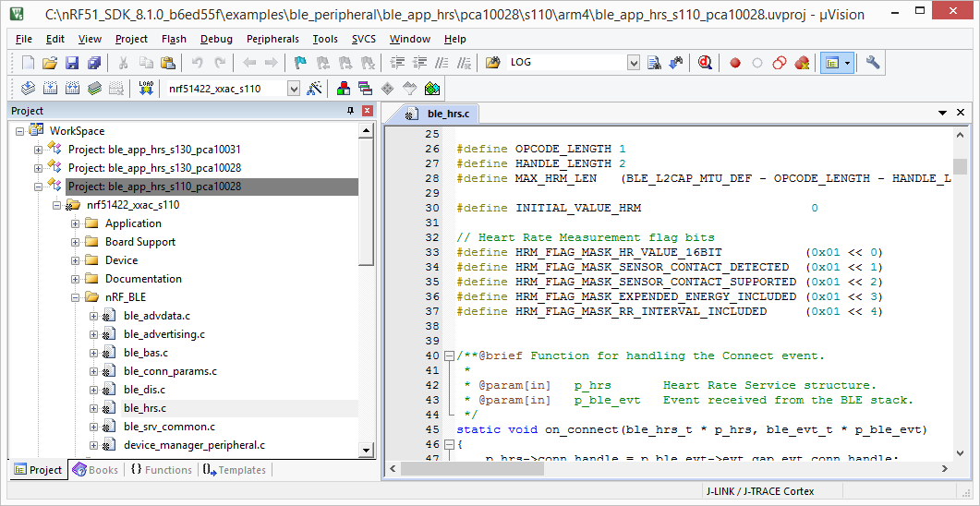Open Batch Build with the stacked layers icon
The width and height of the screenshot is (980, 506).
point(94,88)
